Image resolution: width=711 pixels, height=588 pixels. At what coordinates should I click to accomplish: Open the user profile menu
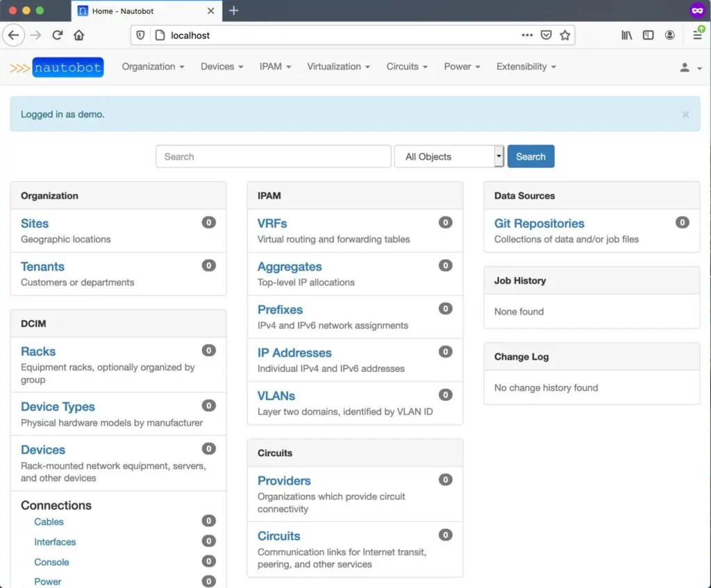click(x=691, y=67)
